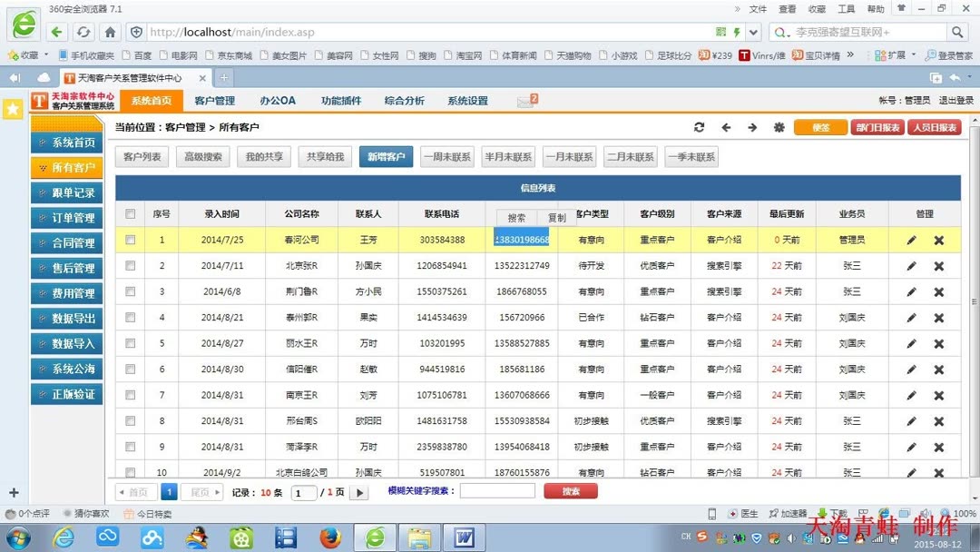Check the checkbox for row 1 春河公司

(x=130, y=241)
